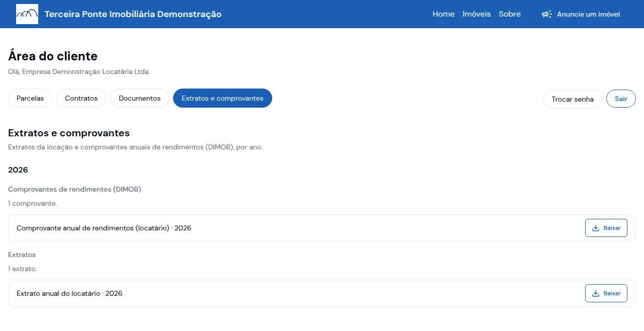Switch to the Contratos tab
This screenshot has width=644, height=331.
coord(81,98)
